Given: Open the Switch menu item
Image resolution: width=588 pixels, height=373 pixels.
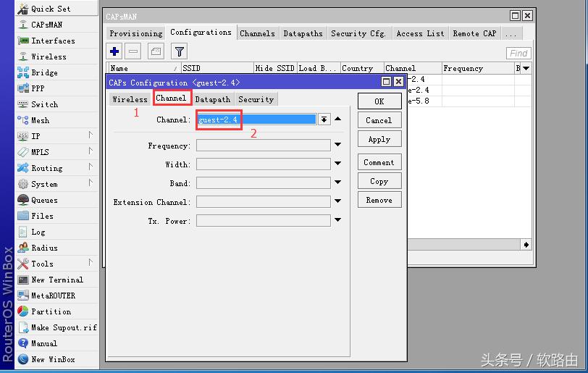Looking at the screenshot, I should [56, 104].
